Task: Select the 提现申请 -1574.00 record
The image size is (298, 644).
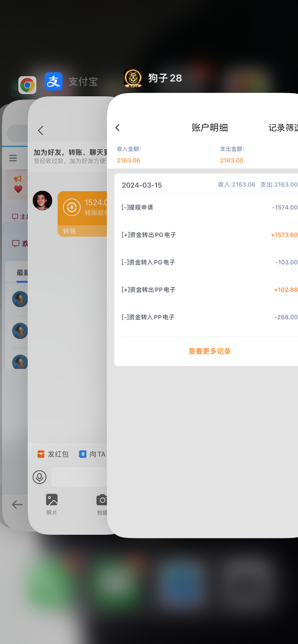Action: click(209, 207)
